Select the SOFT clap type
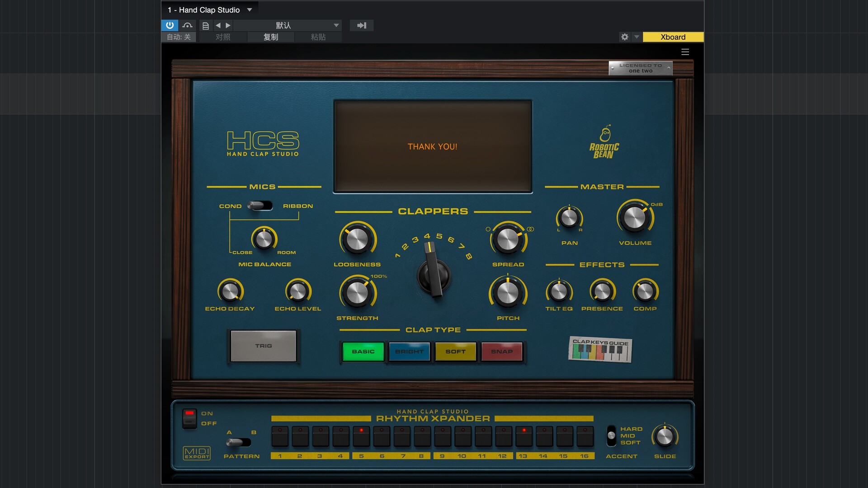 point(456,352)
